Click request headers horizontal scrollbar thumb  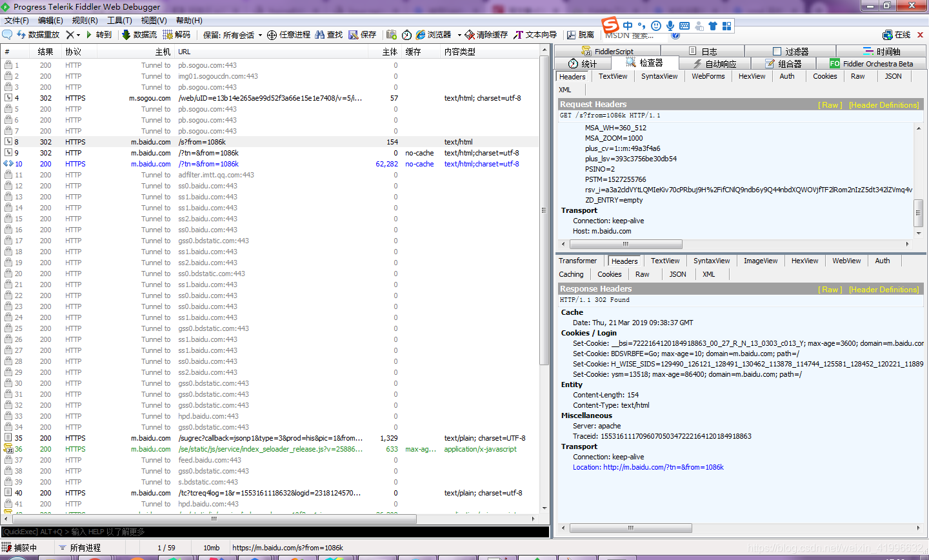pyautogui.click(x=626, y=244)
